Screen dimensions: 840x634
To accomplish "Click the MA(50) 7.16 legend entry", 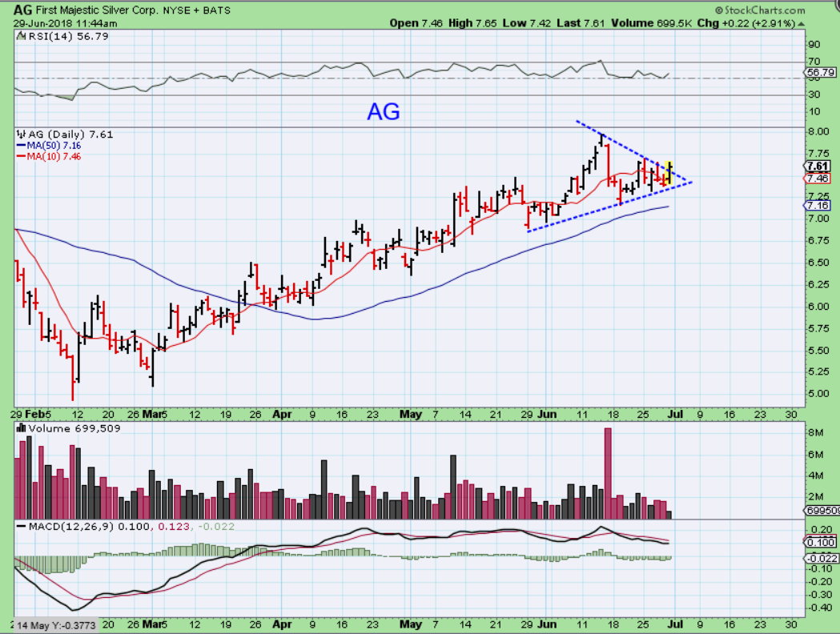I will pos(54,146).
